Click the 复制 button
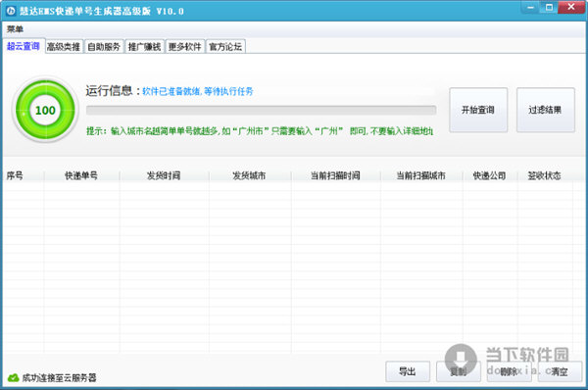588x390 pixels. pyautogui.click(x=459, y=371)
